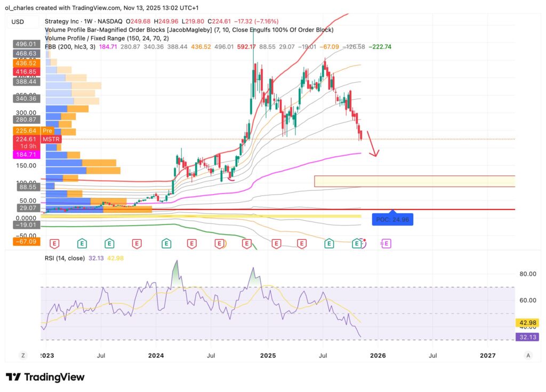Screen dimensions: 546x392
Task: Click the first earnings E badge on the timeline
Action: [55, 243]
